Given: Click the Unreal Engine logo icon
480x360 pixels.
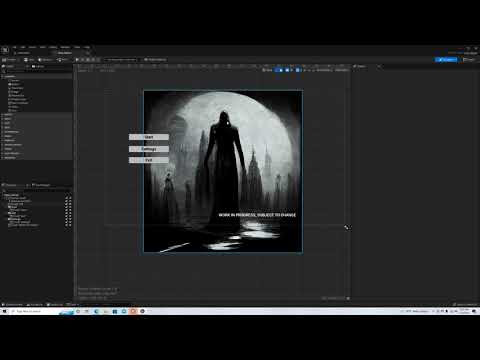Looking at the screenshot, I should [x=5, y=50].
